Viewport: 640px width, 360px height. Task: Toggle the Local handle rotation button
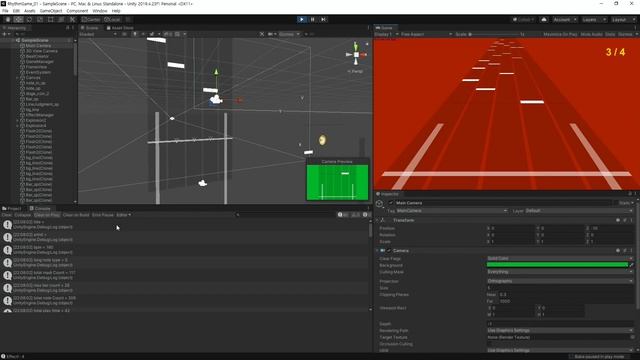tap(112, 19)
